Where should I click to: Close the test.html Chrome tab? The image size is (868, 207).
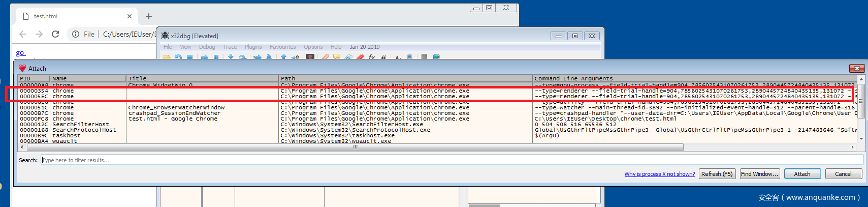click(x=130, y=16)
